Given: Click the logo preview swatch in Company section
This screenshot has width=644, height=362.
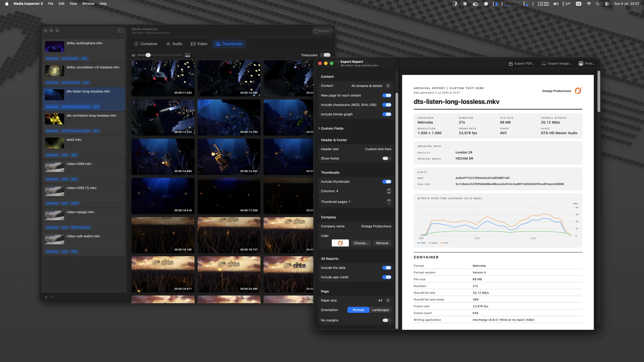Looking at the screenshot, I should click(x=340, y=243).
